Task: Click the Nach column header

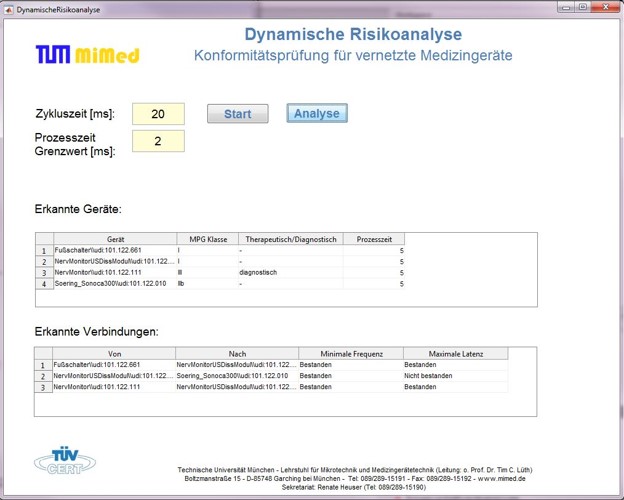Action: click(x=236, y=353)
